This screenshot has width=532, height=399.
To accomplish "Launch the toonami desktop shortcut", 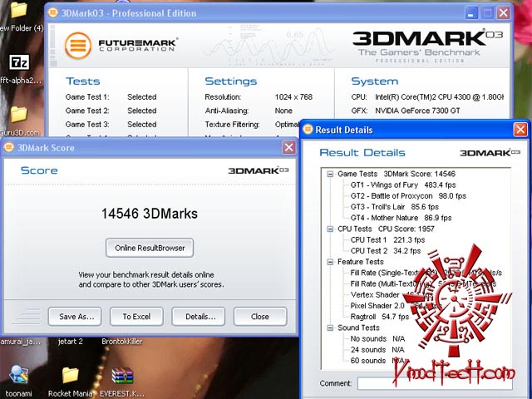I will tap(18, 374).
